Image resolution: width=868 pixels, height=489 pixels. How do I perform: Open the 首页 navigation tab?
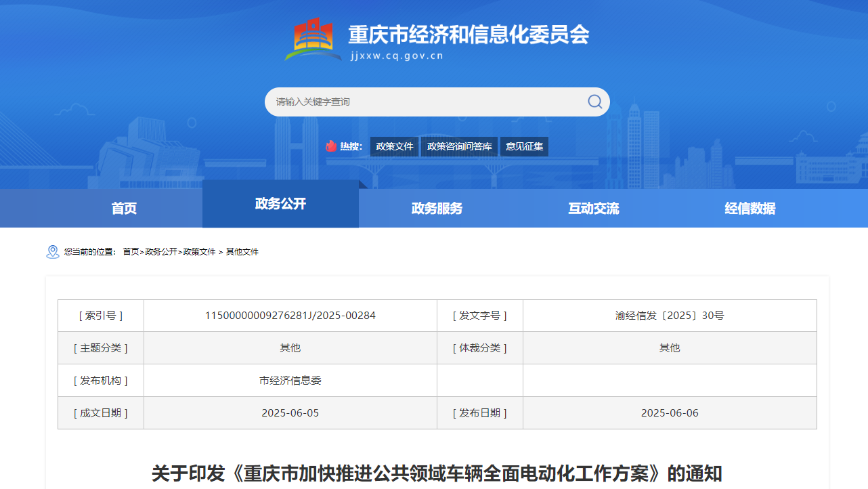124,209
